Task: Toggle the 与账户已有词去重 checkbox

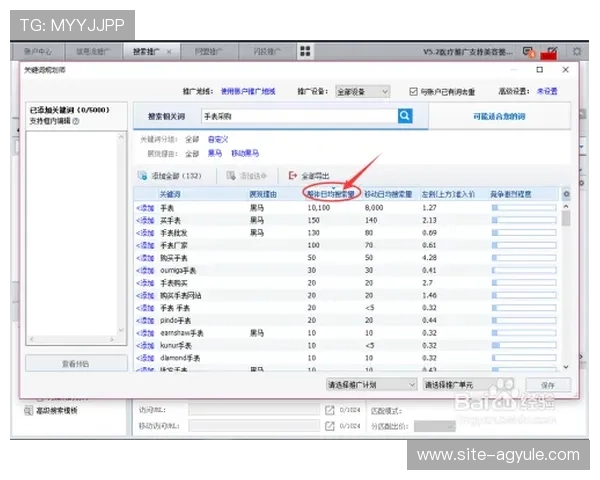Action: 413,91
